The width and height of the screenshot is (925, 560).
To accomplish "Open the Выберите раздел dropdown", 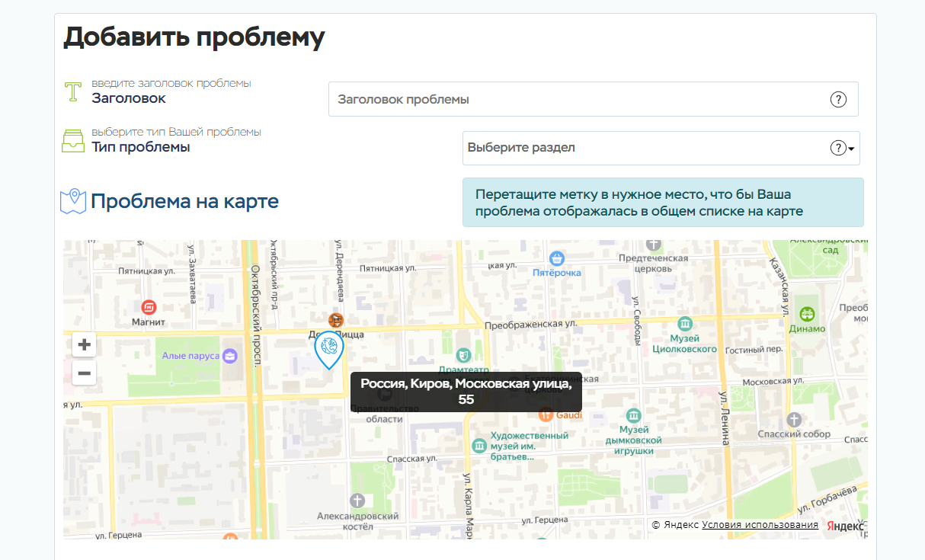I will 648,148.
